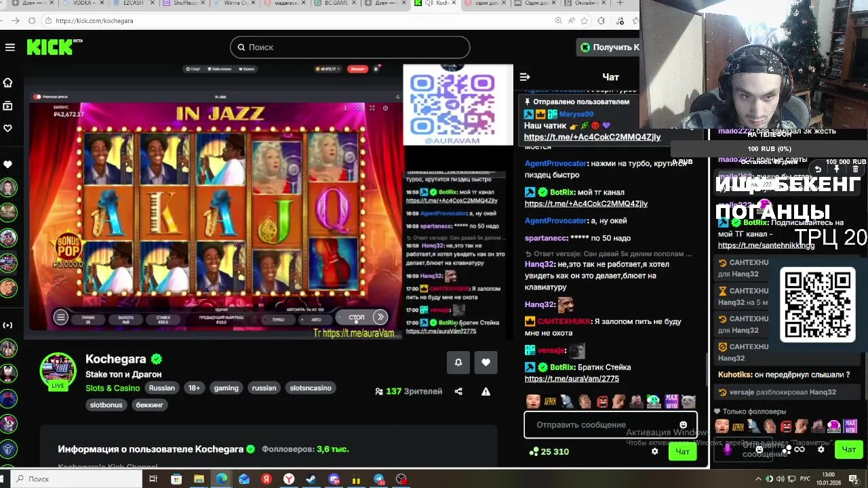Viewport: 868px width, 488px height.
Task: Open the ВАЛЮТА currency selector in the slot
Action: coord(125,319)
